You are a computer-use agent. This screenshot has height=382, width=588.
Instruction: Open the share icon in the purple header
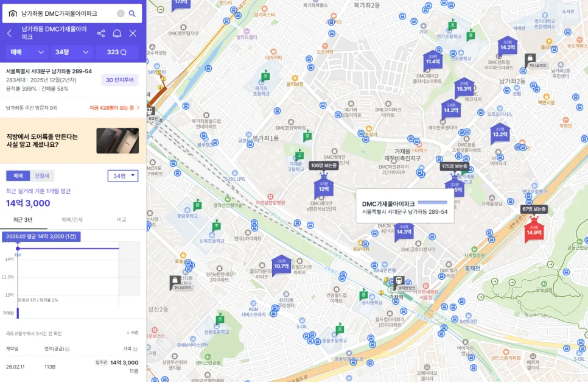click(x=101, y=34)
